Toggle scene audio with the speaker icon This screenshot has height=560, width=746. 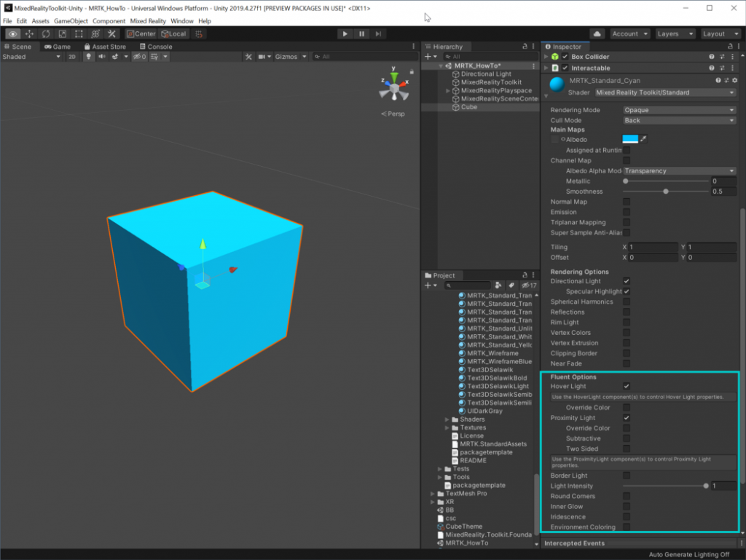[x=102, y=56]
